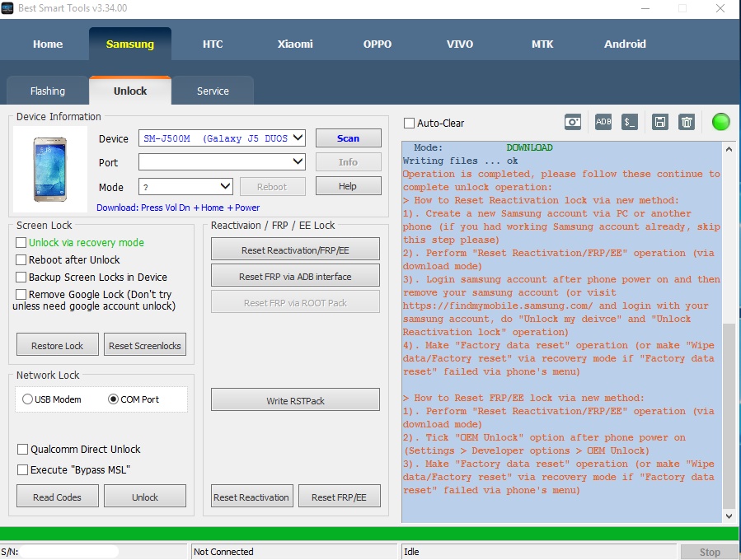Open the ADB tool icon
Image resolution: width=741 pixels, height=560 pixels.
[x=603, y=122]
